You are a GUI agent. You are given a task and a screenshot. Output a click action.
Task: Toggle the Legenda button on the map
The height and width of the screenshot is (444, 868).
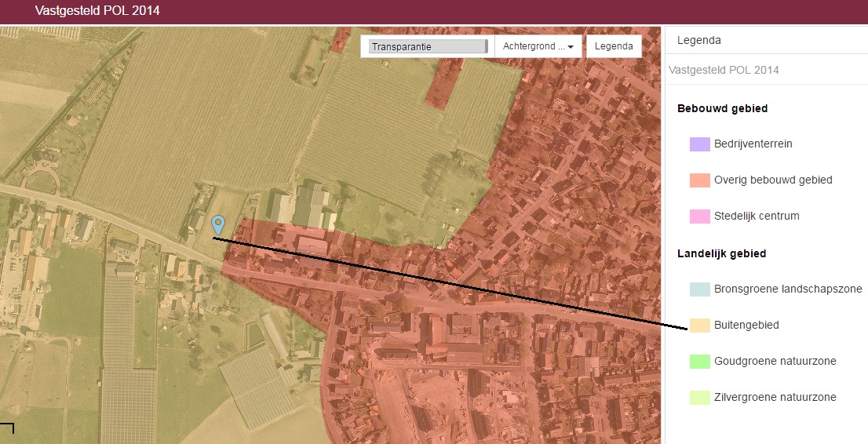point(613,47)
